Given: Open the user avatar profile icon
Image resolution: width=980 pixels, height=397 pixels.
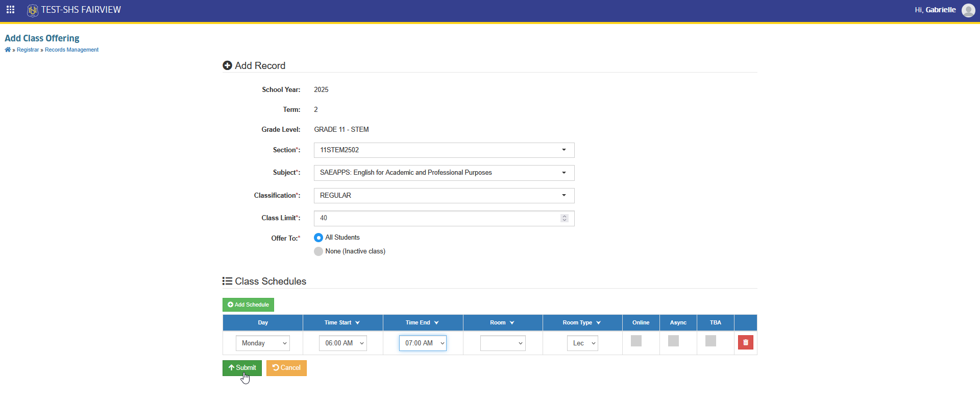Looking at the screenshot, I should tap(968, 10).
